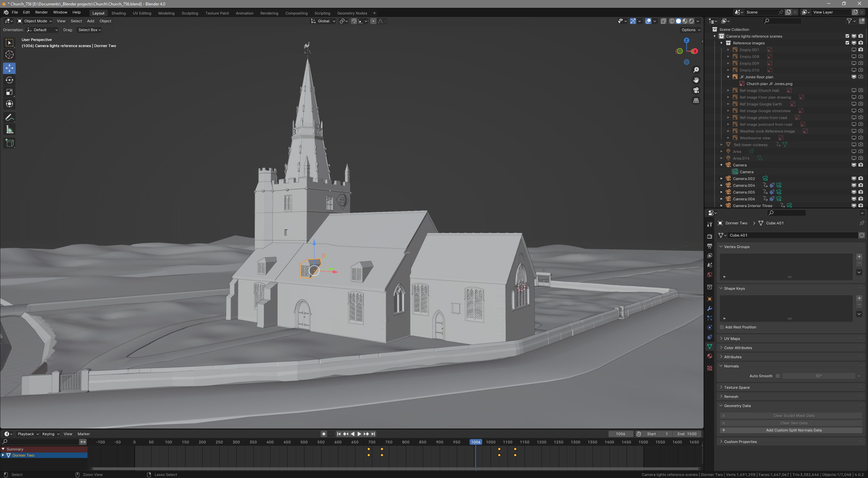Image resolution: width=868 pixels, height=478 pixels.
Task: Open the Material properties tab
Action: tap(710, 356)
